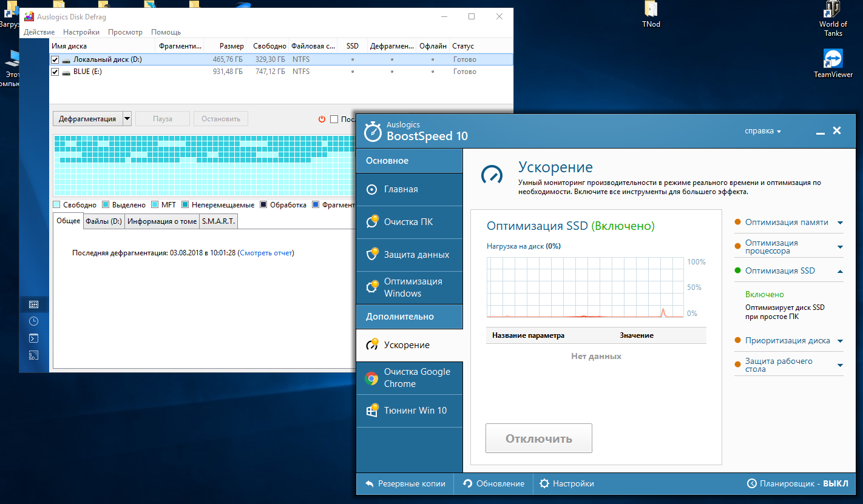Switch to the Файлы (D:) tab

[x=104, y=221]
